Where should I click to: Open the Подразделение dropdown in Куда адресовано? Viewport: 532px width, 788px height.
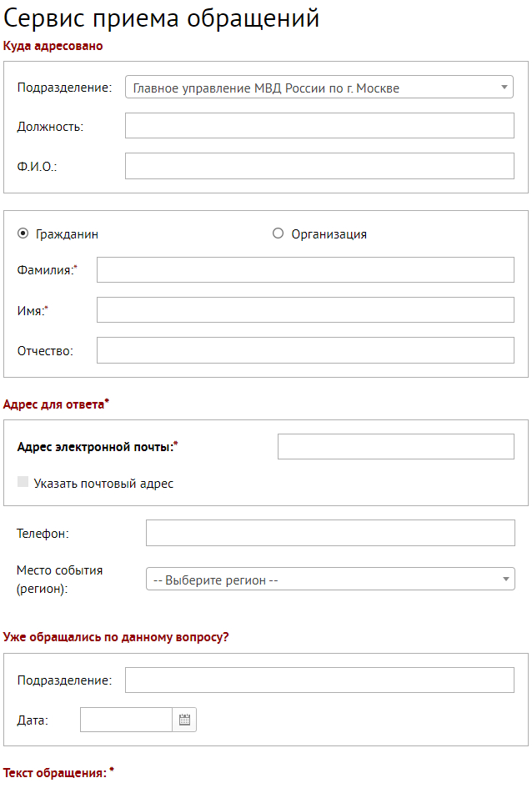click(319, 88)
